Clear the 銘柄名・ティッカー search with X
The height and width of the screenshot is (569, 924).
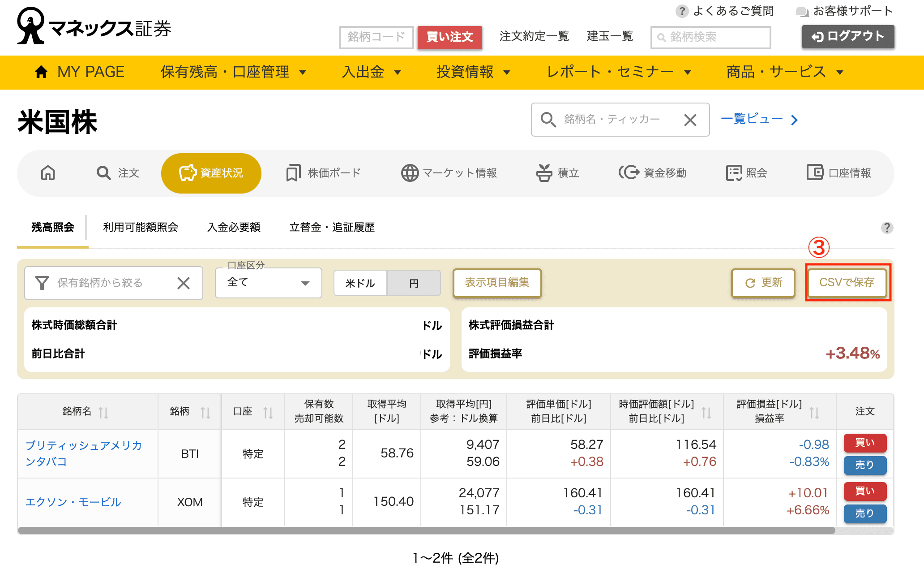690,120
